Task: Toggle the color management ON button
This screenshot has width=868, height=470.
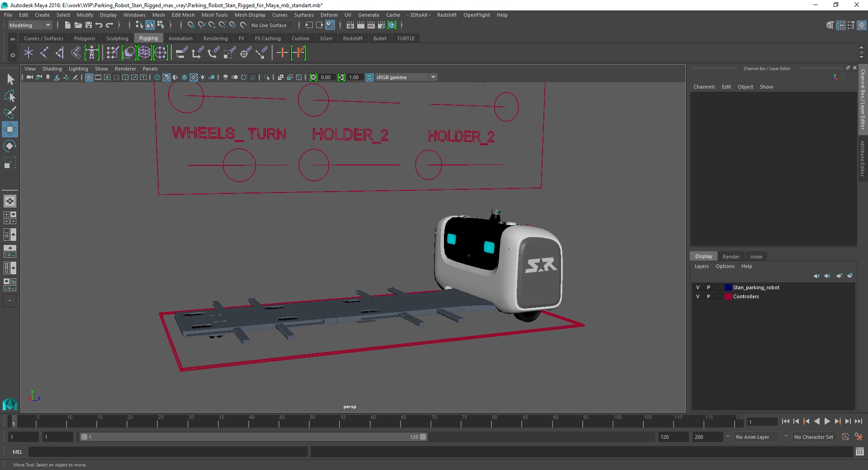Action: 369,77
